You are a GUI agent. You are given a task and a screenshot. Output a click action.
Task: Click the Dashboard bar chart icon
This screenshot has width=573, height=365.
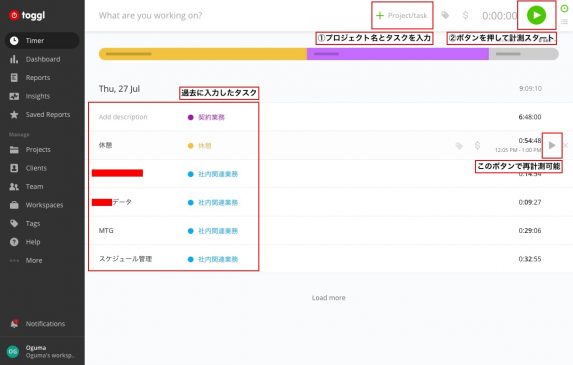coord(14,59)
